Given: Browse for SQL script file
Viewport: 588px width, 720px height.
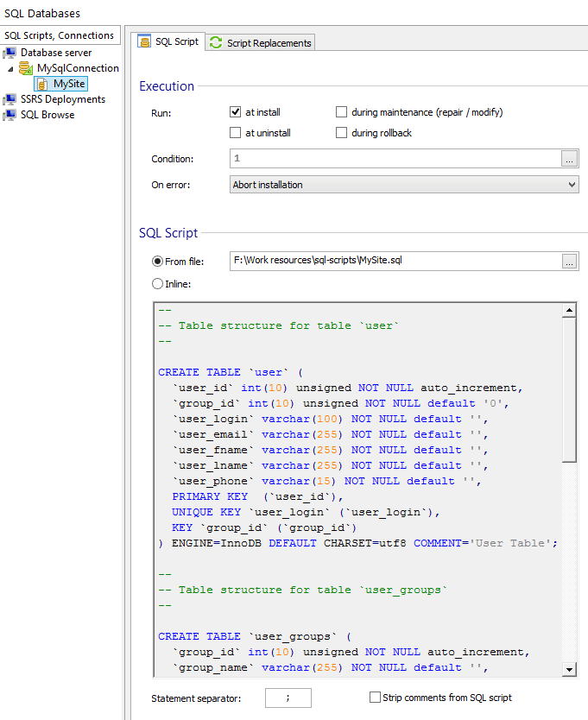Looking at the screenshot, I should [x=570, y=262].
